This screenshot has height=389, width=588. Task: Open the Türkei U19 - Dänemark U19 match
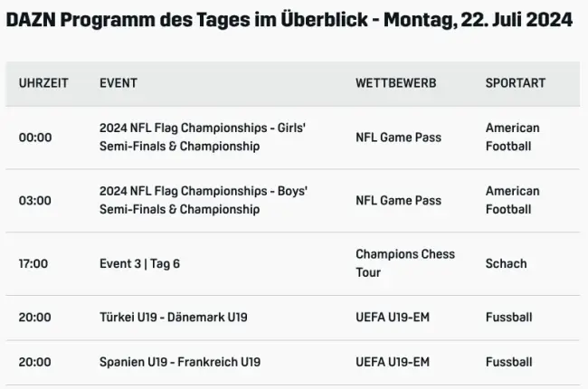[x=174, y=318]
